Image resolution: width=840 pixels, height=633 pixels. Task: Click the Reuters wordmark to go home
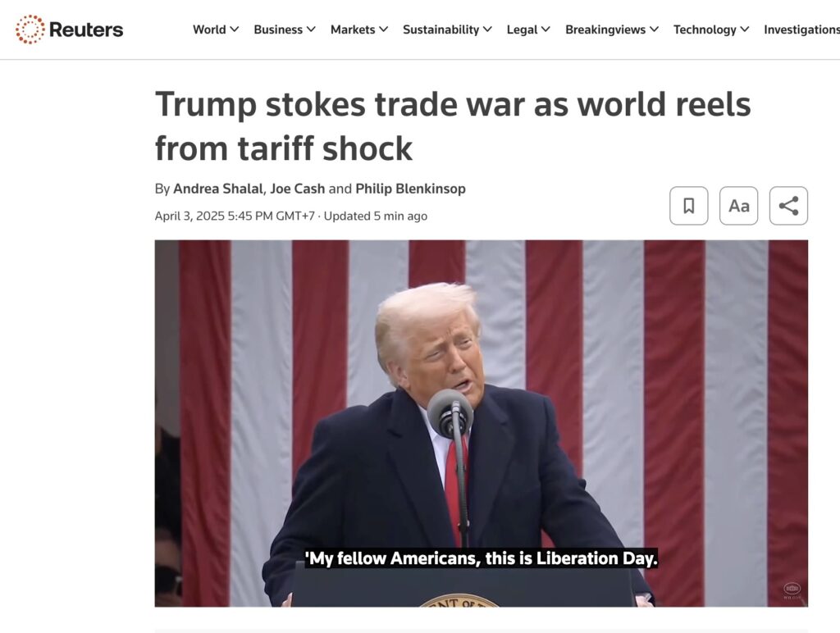tap(85, 30)
